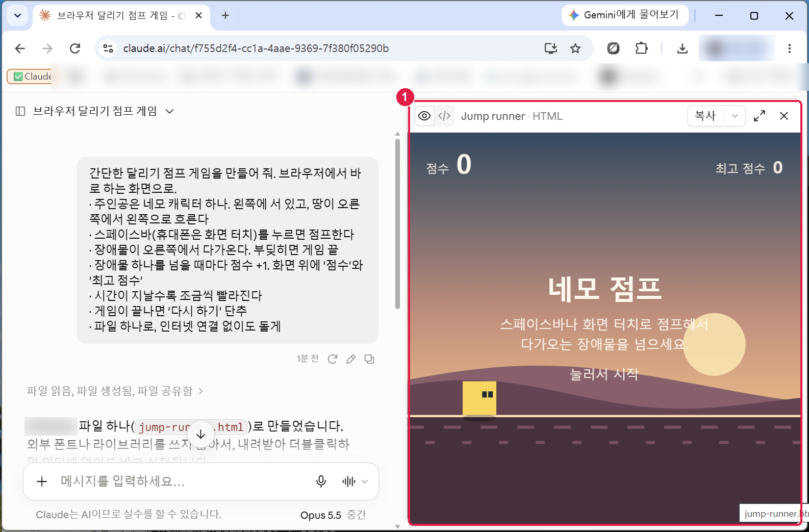Screen dimensions: 809x532
Task: Jump to bottom with the down arrow button
Action: (201, 434)
